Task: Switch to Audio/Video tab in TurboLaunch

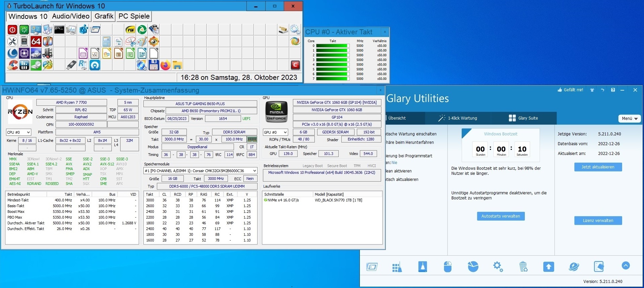Action: click(x=71, y=16)
